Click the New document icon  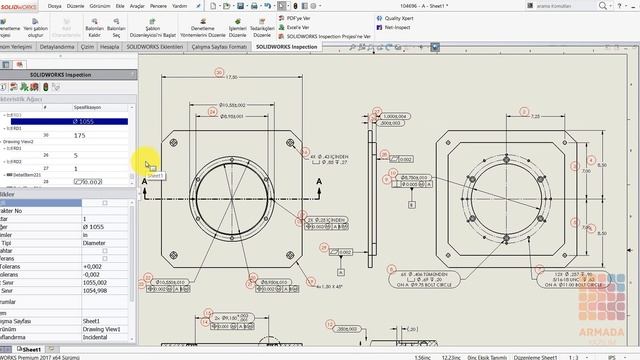213,6
